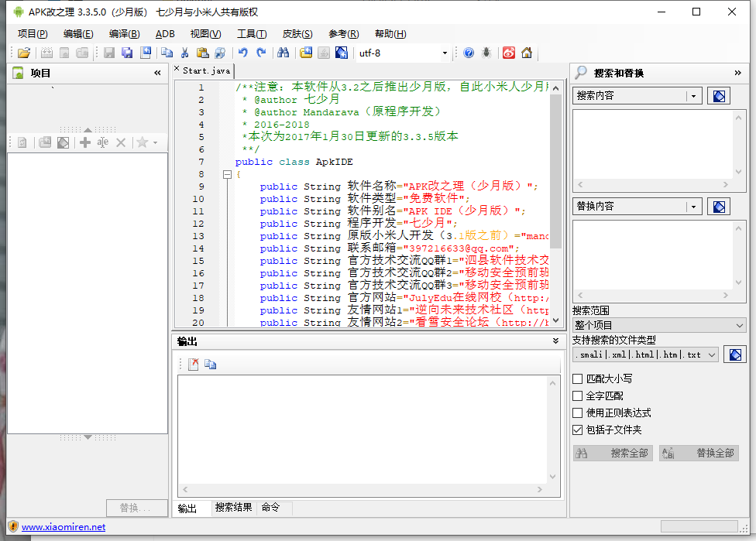
Task: Click the cut scissors icon
Action: click(x=184, y=53)
